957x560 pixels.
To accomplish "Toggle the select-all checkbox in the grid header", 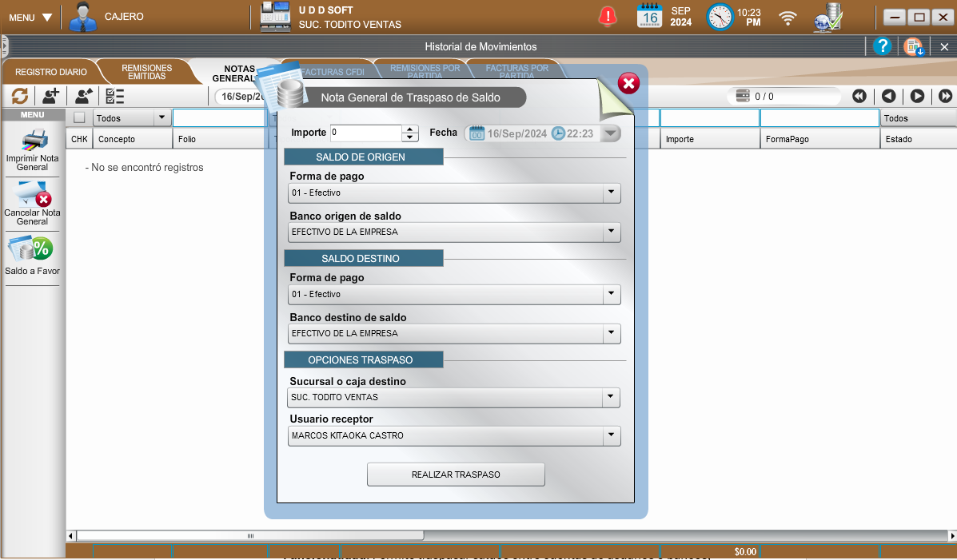I will coord(79,118).
